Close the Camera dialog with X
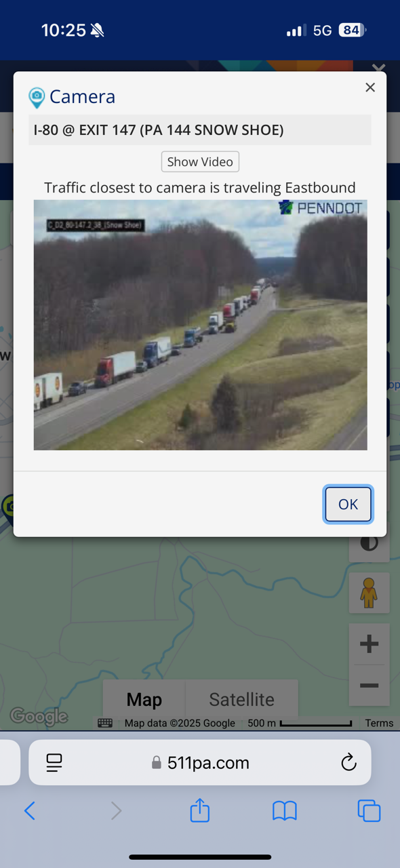 (370, 87)
